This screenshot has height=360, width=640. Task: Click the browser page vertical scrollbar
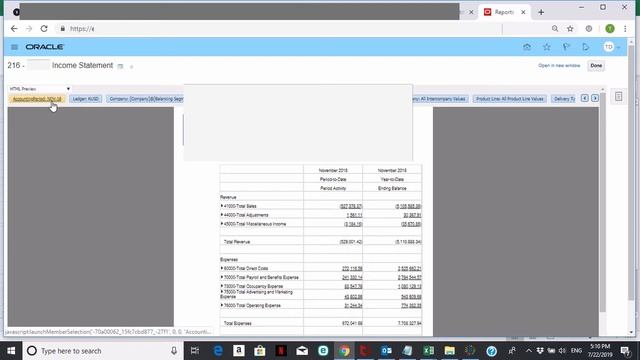click(x=631, y=173)
